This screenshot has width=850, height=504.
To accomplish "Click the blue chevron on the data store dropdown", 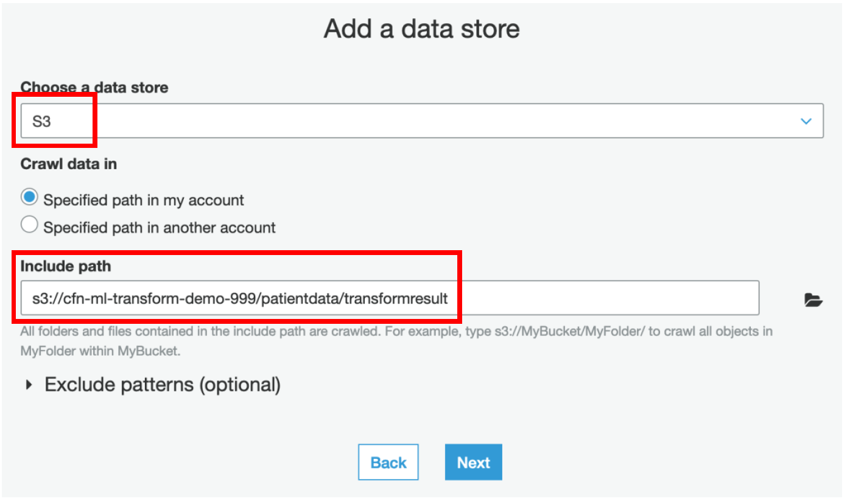I will [806, 121].
